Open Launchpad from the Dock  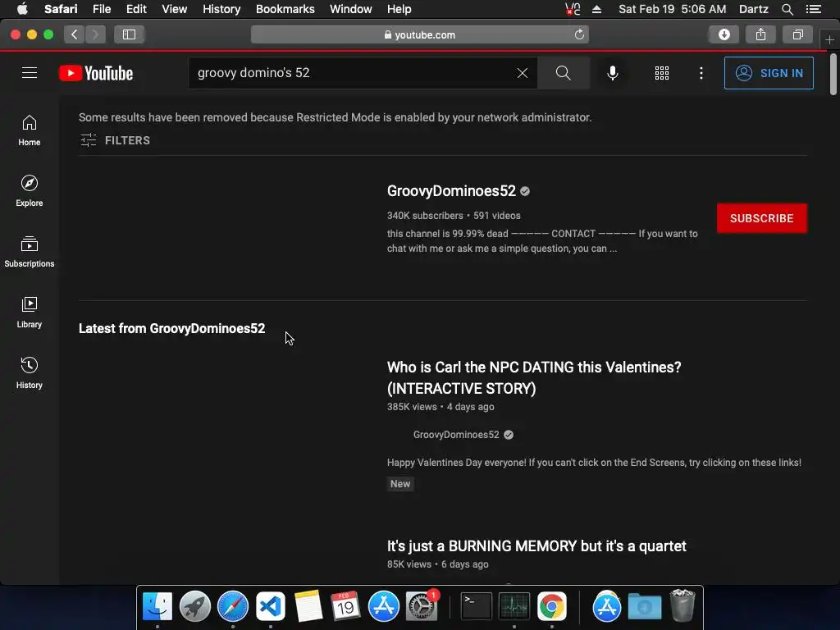pyautogui.click(x=195, y=606)
